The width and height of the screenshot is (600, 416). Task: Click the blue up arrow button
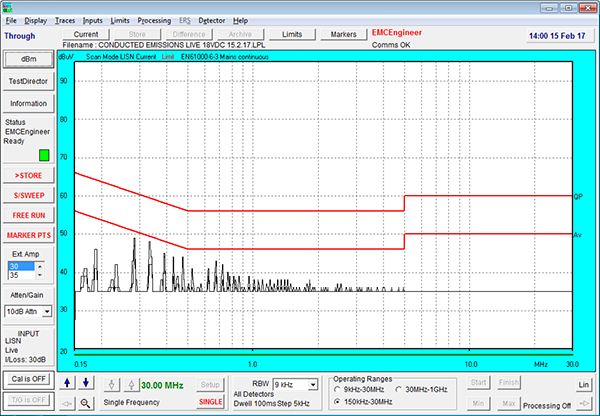pyautogui.click(x=67, y=384)
